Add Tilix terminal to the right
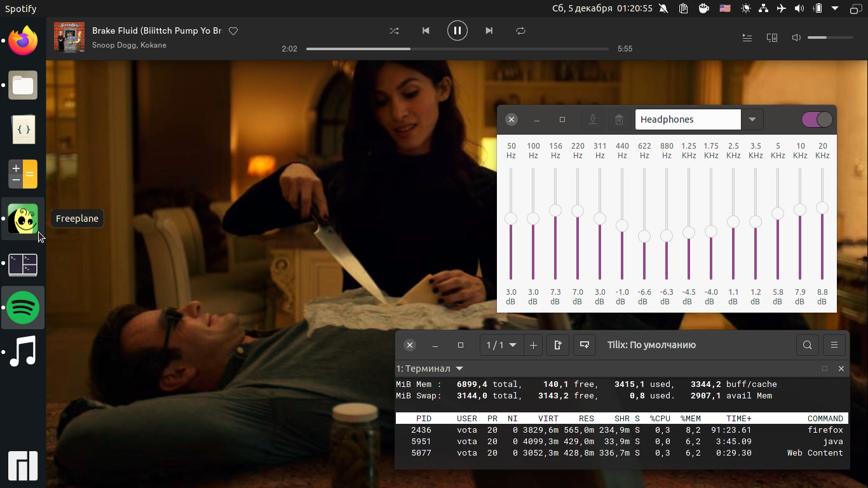Viewport: 868px width, 488px height. coord(558,345)
